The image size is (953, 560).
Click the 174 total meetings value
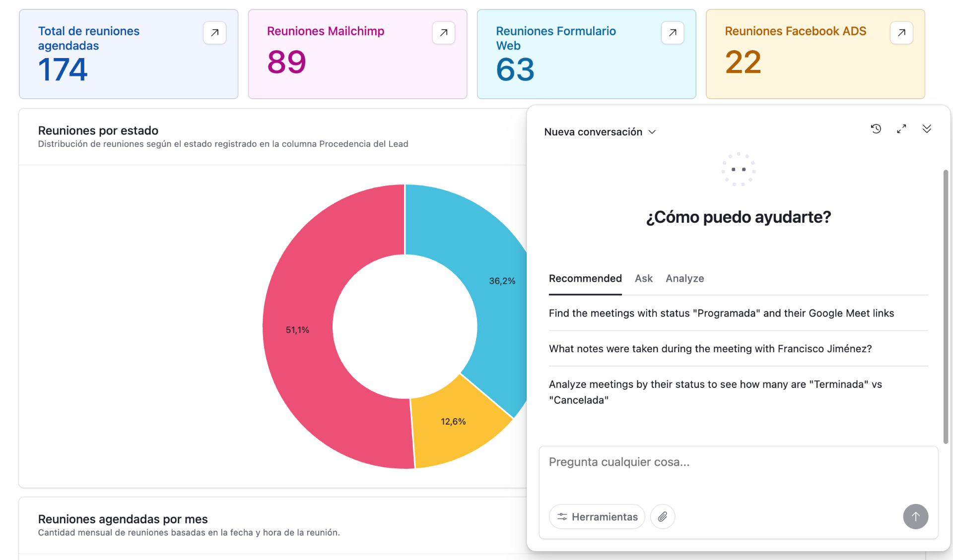click(x=63, y=69)
